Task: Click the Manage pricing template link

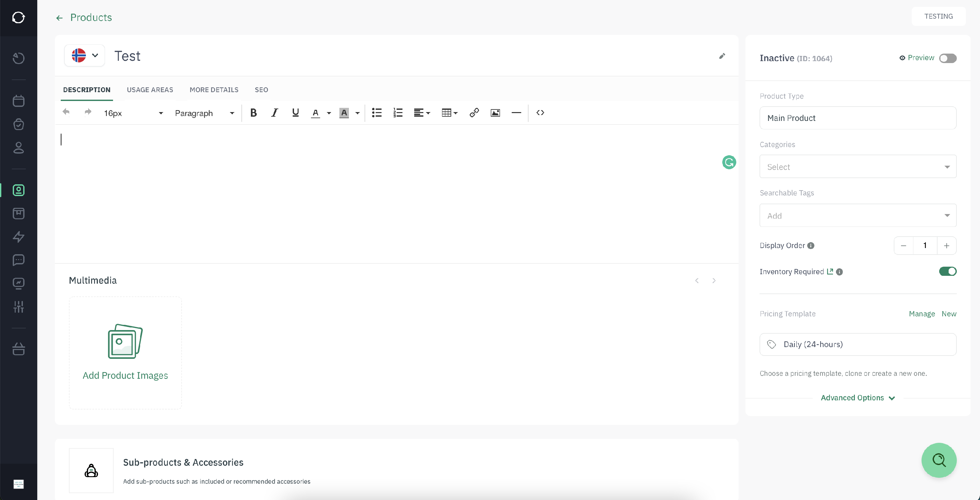Action: coord(922,314)
